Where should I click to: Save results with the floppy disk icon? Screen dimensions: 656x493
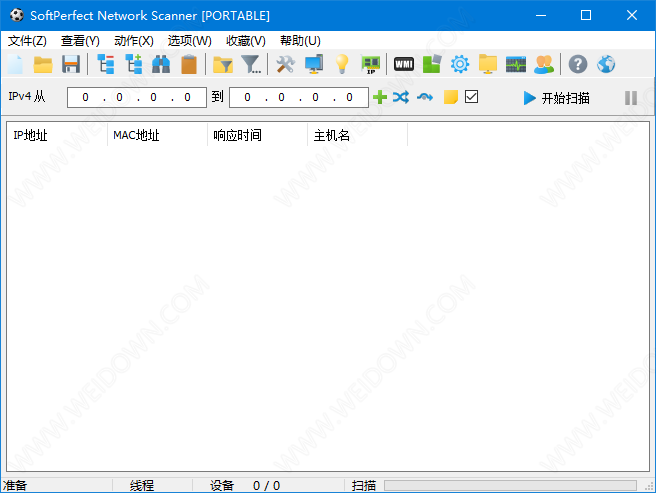(71, 64)
